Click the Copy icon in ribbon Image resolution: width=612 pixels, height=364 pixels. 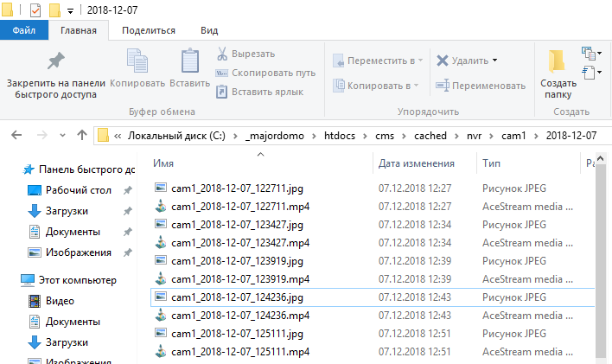pos(137,62)
